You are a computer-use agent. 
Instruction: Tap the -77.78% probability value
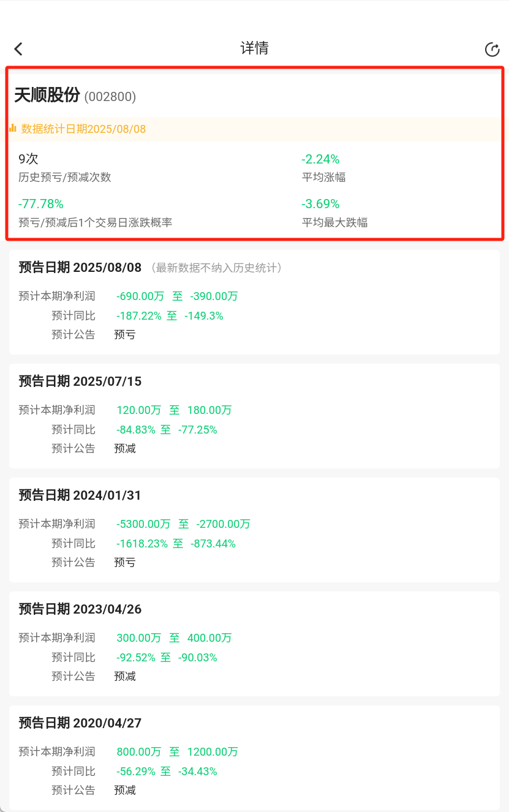tap(41, 204)
